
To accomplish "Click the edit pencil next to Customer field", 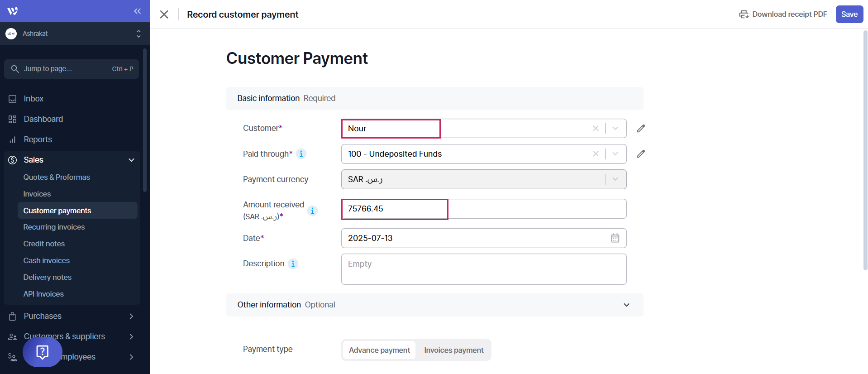I will point(641,129).
